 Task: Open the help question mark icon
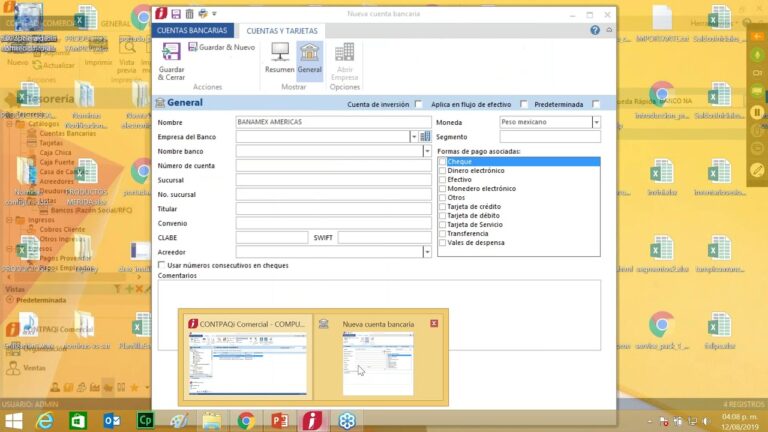[x=595, y=30]
